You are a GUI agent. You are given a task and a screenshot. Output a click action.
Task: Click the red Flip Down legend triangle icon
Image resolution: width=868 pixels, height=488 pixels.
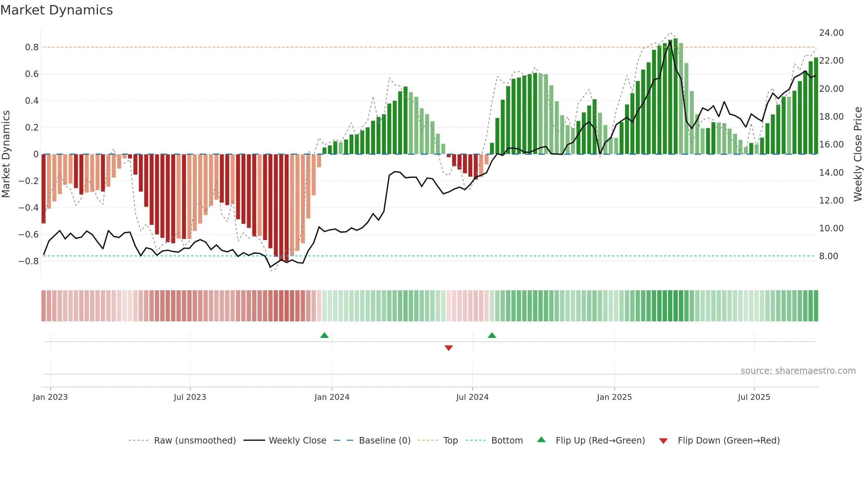(x=663, y=441)
